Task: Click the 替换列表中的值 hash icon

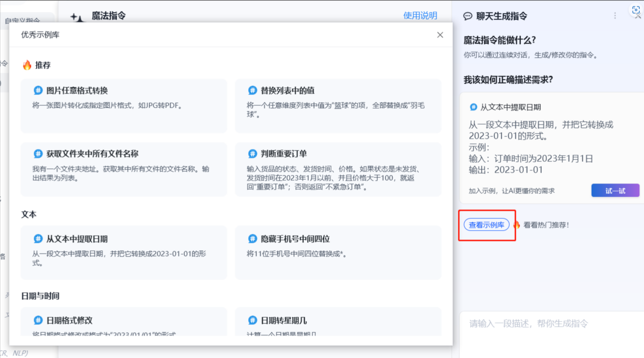Action: pyautogui.click(x=253, y=90)
